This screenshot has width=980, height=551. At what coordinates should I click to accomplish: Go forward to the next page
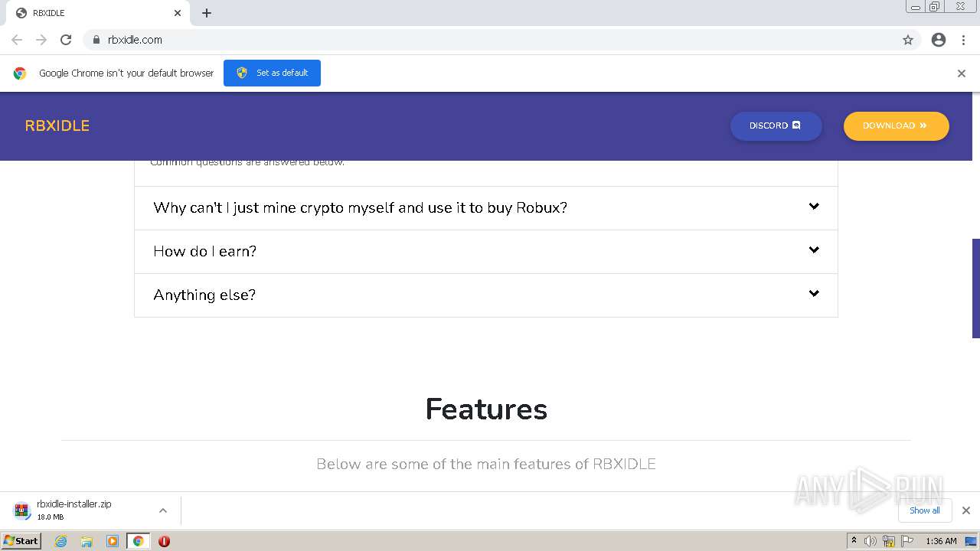click(41, 40)
